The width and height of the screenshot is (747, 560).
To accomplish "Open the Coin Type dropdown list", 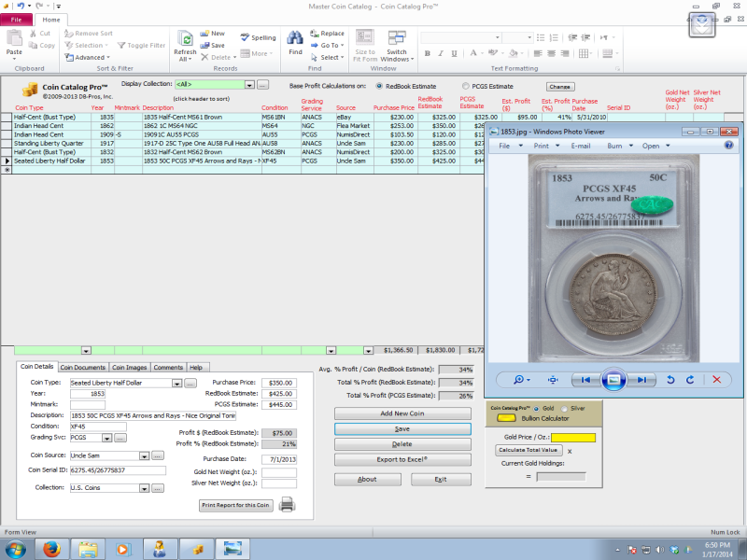I will click(x=176, y=383).
